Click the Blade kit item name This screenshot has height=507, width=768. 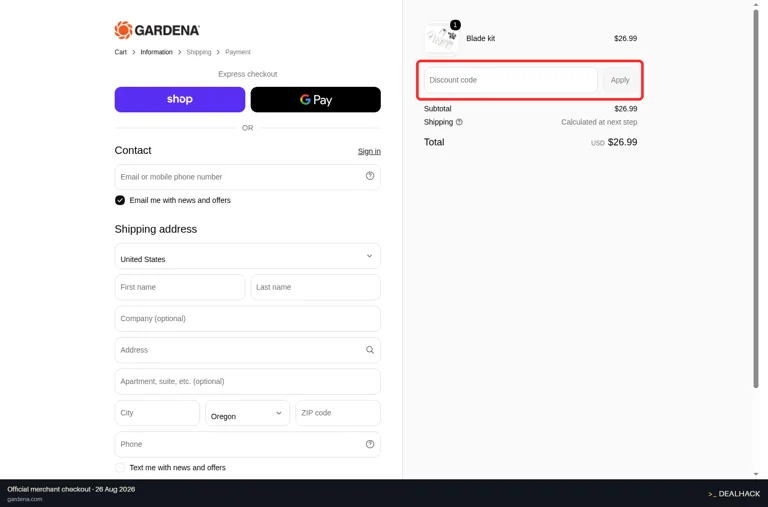coord(480,38)
